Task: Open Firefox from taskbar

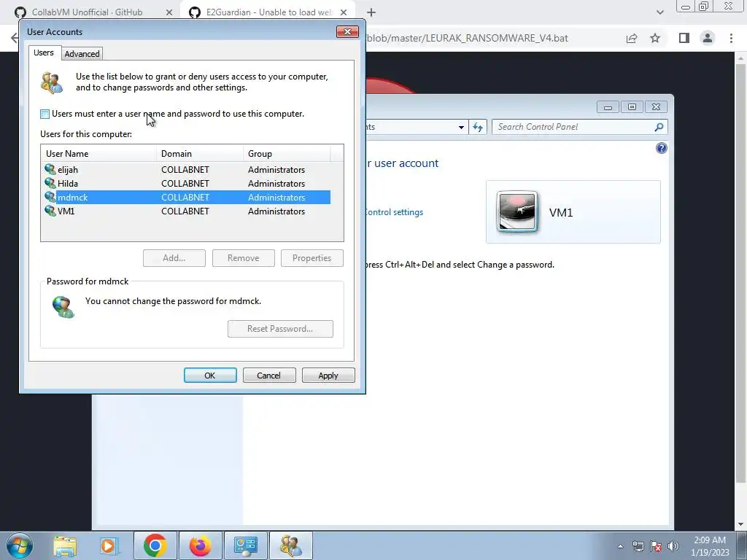Action: click(x=200, y=545)
